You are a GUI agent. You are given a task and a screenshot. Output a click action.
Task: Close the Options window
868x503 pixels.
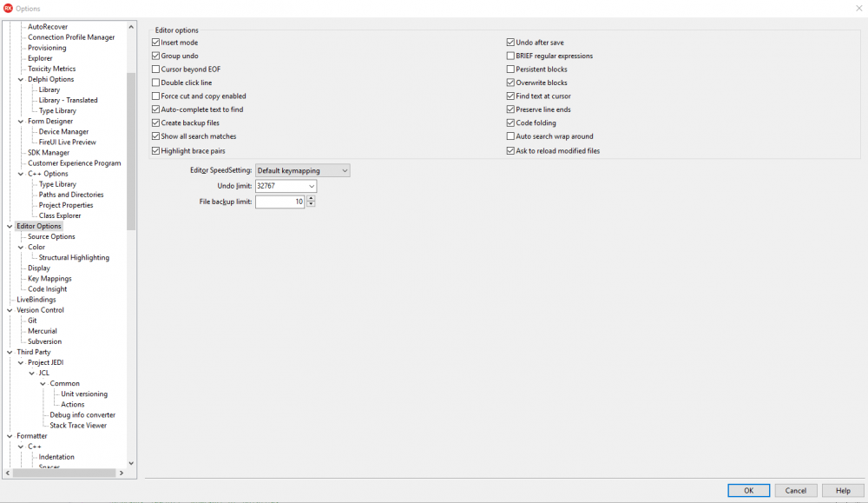(858, 9)
